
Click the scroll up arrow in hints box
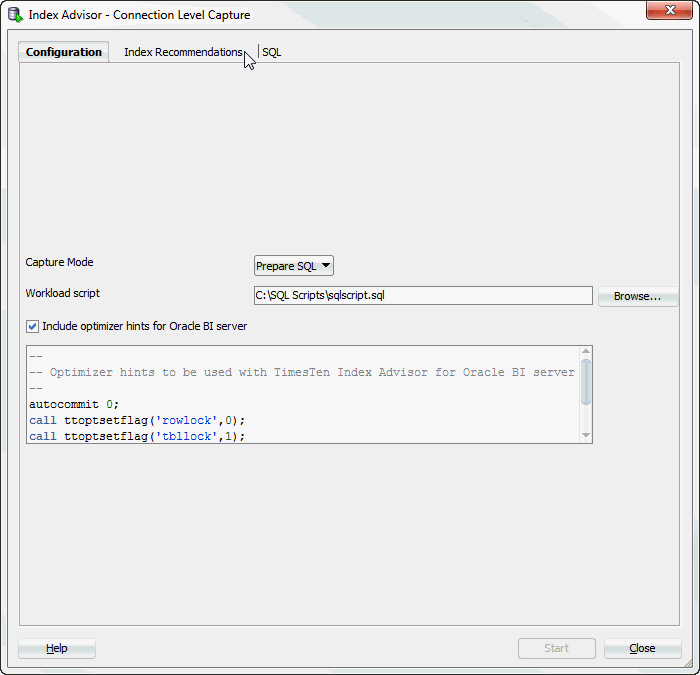click(586, 351)
